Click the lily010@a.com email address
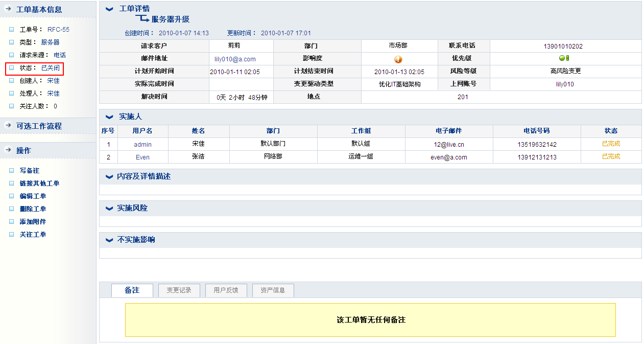Viewport: 644px width, 344px height. 235,59
